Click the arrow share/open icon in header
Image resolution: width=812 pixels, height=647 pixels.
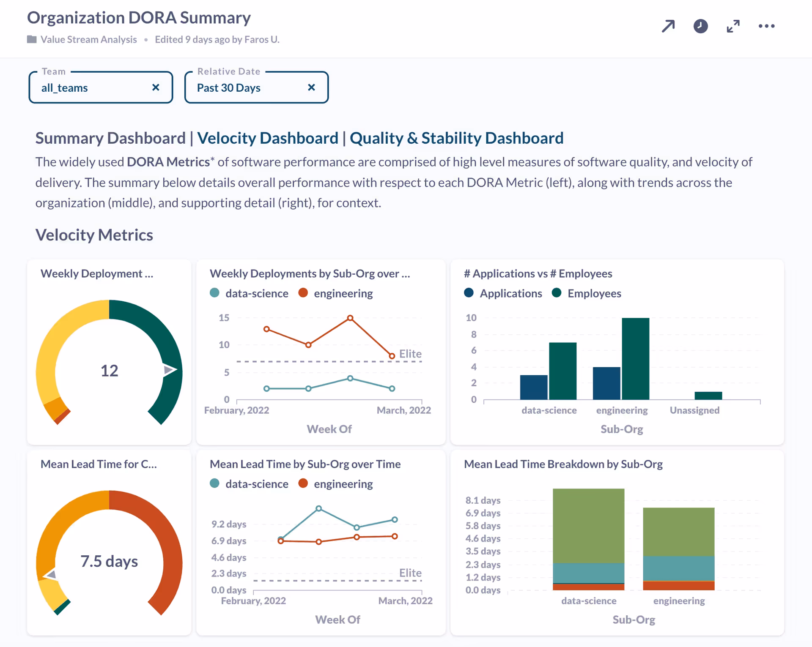668,26
